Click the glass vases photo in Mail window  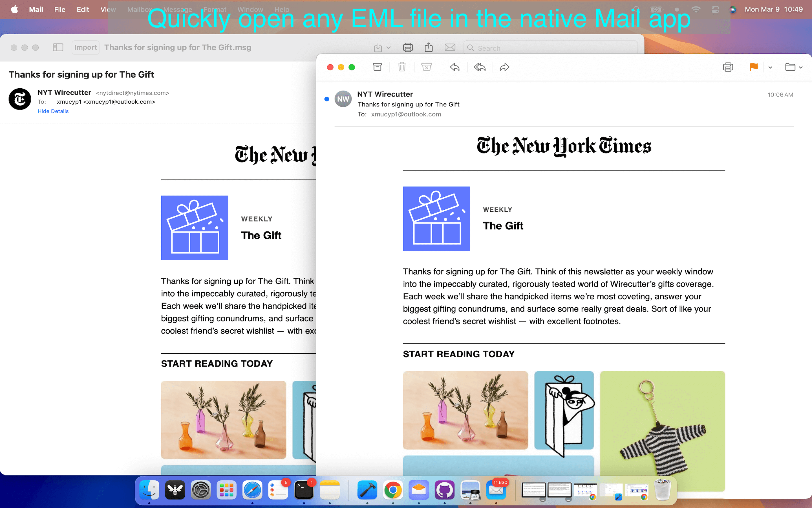point(465,410)
